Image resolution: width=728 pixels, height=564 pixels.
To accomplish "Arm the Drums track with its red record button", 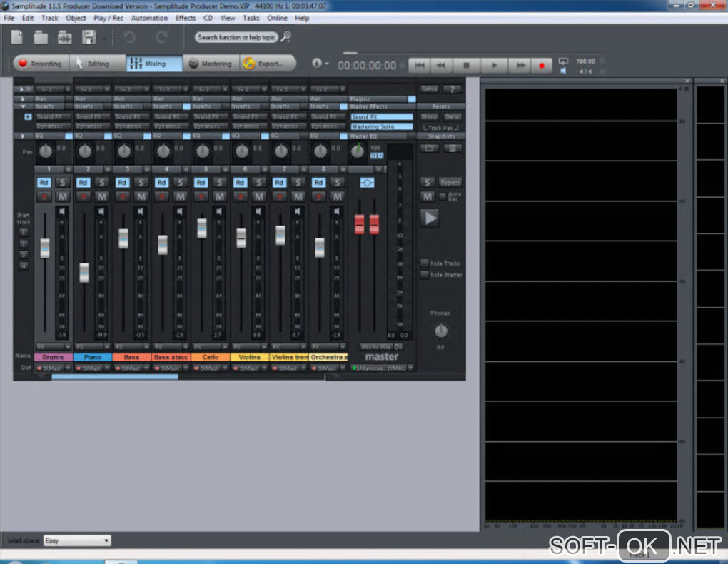I will click(44, 196).
